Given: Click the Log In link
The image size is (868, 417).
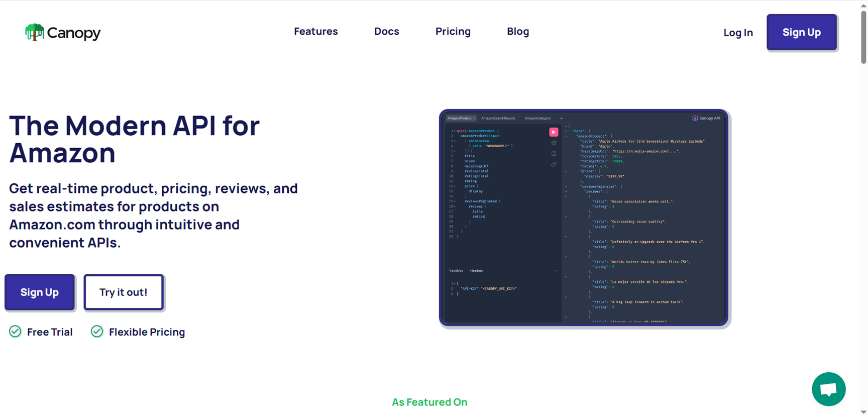Looking at the screenshot, I should (x=738, y=33).
